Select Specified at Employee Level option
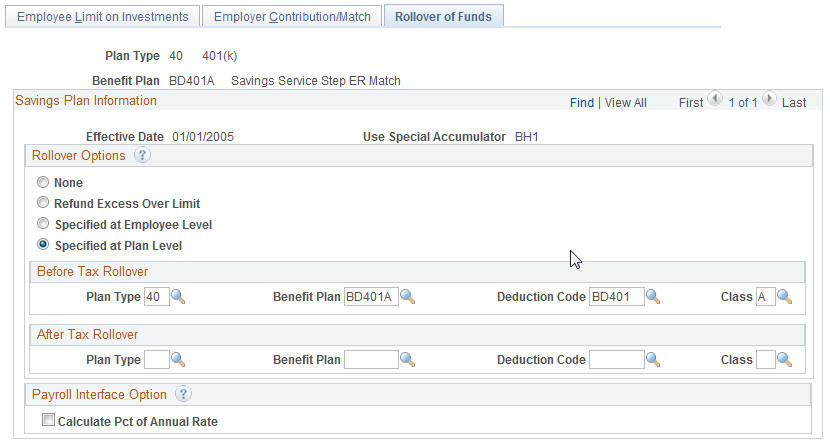Screen dimensions: 830x445 coord(43,224)
